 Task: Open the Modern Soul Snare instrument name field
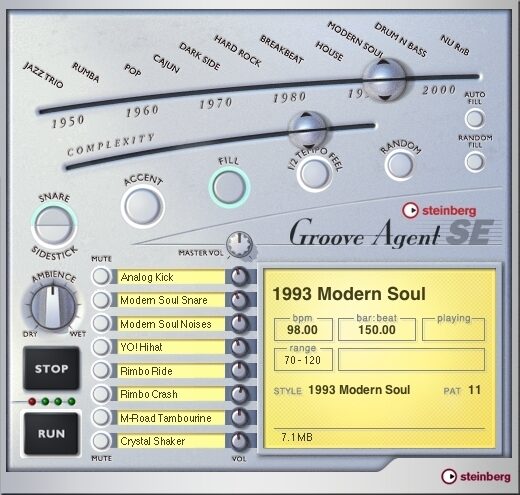(171, 300)
